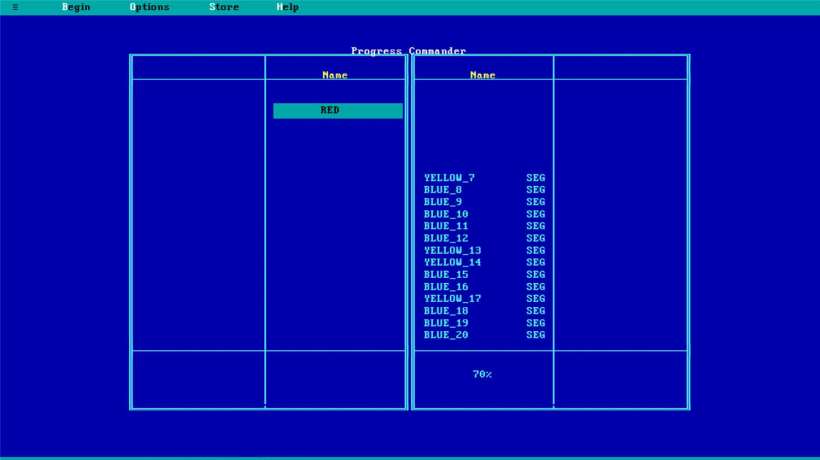Open the Help menu
Screen dimensions: 820x460
pyautogui.click(x=287, y=7)
